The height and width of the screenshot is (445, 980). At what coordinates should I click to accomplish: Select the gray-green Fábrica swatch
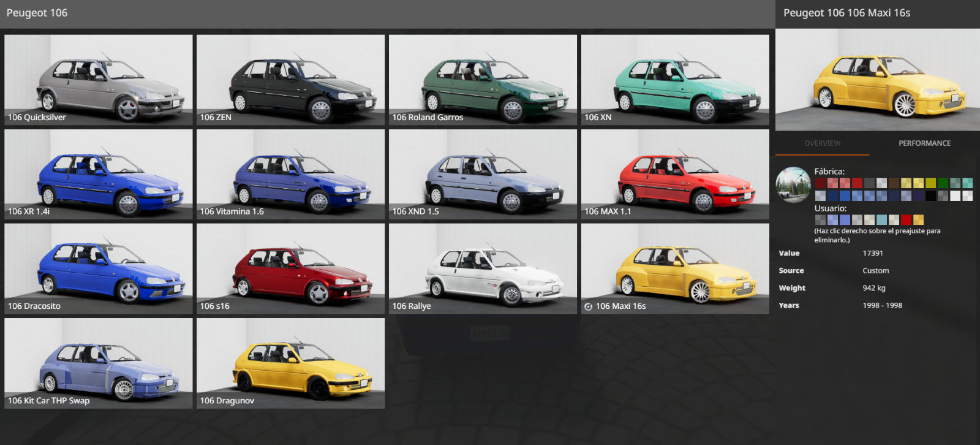point(955,183)
